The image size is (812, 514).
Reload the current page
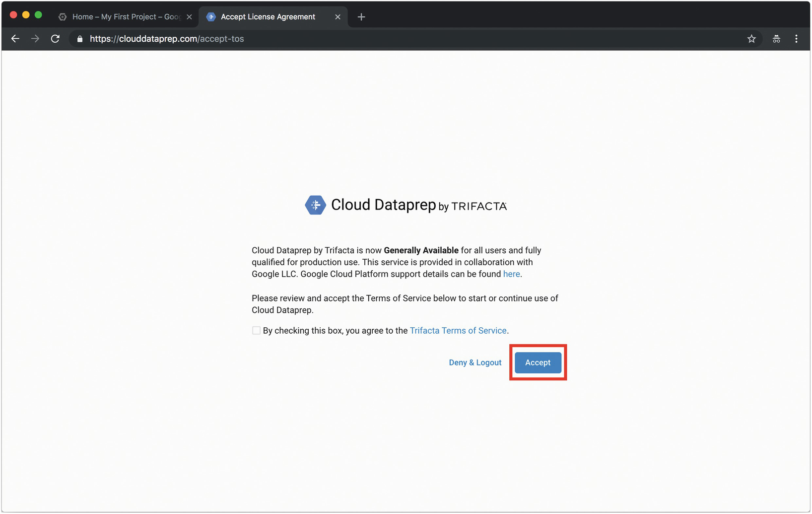(x=55, y=39)
